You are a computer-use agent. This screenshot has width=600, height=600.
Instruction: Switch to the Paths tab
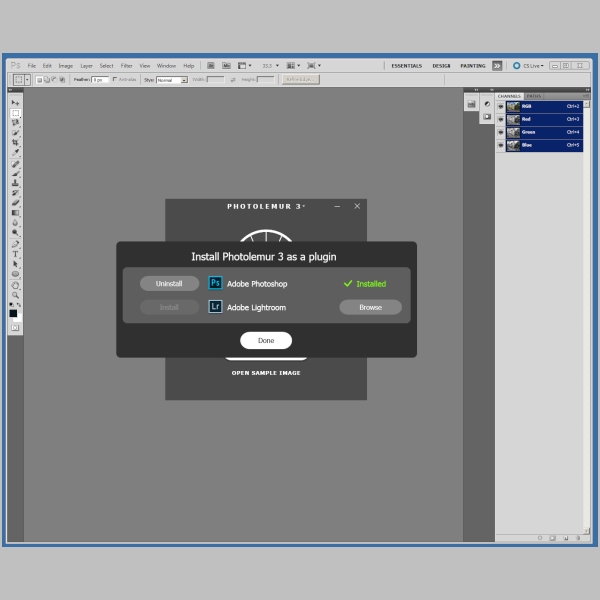533,96
